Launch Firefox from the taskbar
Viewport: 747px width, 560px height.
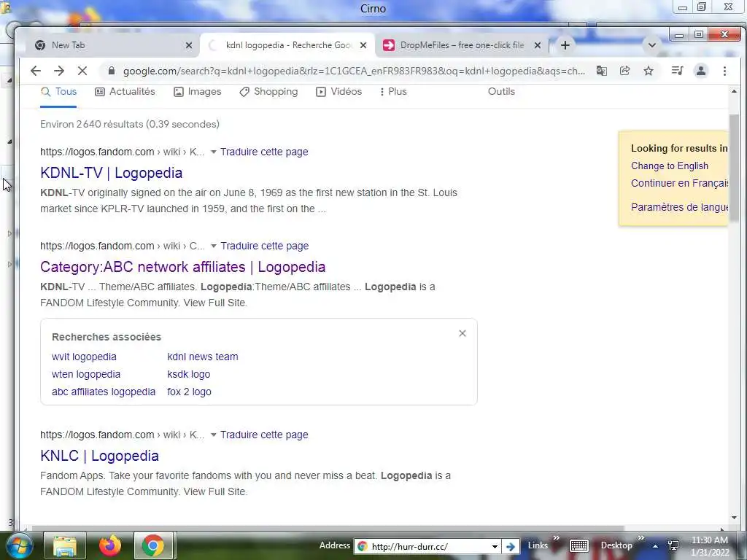point(109,545)
